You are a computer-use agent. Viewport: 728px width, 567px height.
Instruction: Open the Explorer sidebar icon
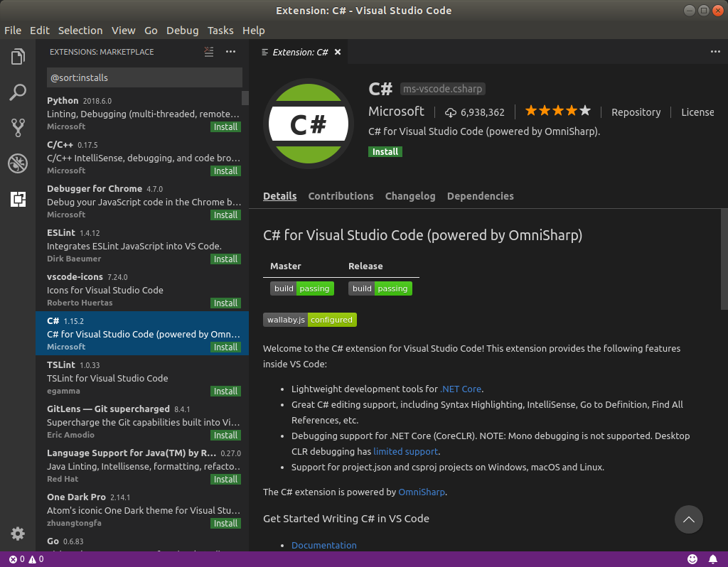click(x=18, y=56)
